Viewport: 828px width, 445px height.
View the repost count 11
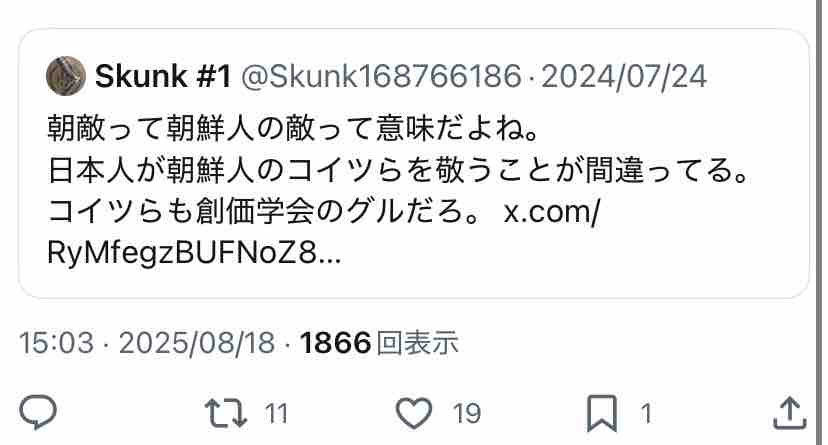pos(276,413)
